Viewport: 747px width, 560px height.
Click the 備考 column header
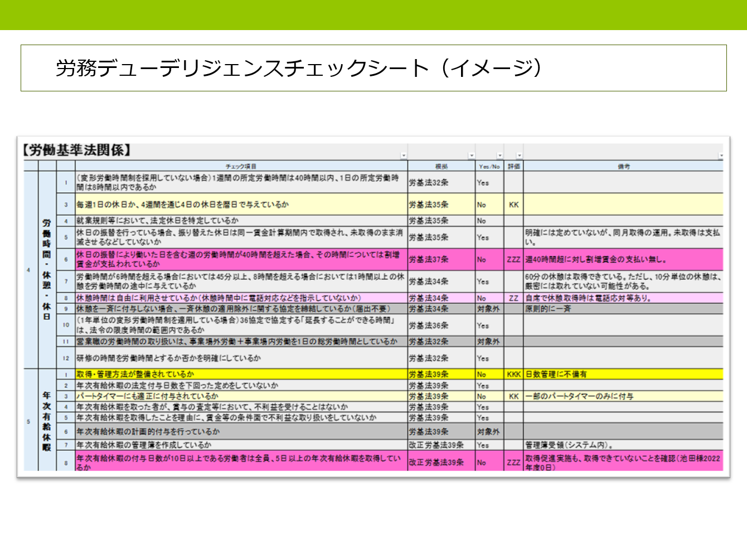click(x=623, y=166)
